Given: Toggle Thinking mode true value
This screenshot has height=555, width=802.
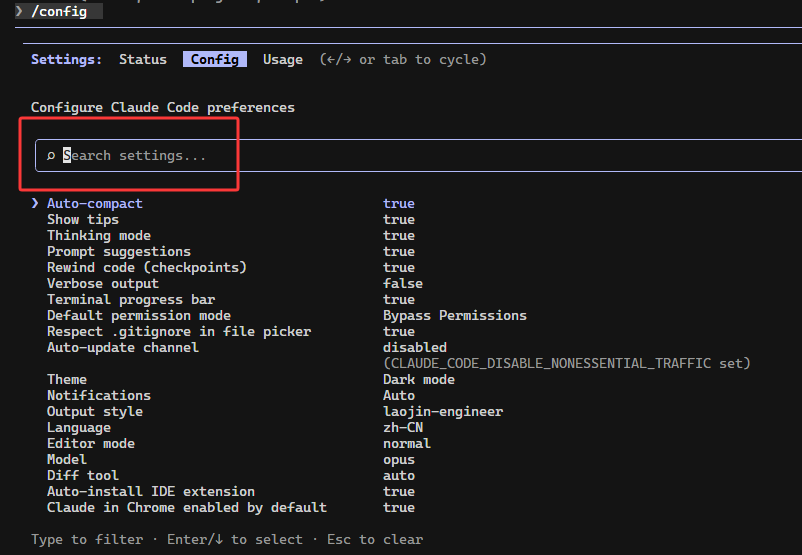Looking at the screenshot, I should click(x=398, y=235).
